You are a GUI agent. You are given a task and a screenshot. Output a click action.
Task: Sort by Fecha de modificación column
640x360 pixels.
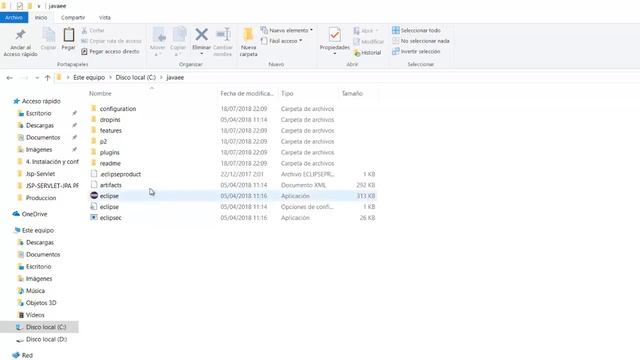point(247,93)
